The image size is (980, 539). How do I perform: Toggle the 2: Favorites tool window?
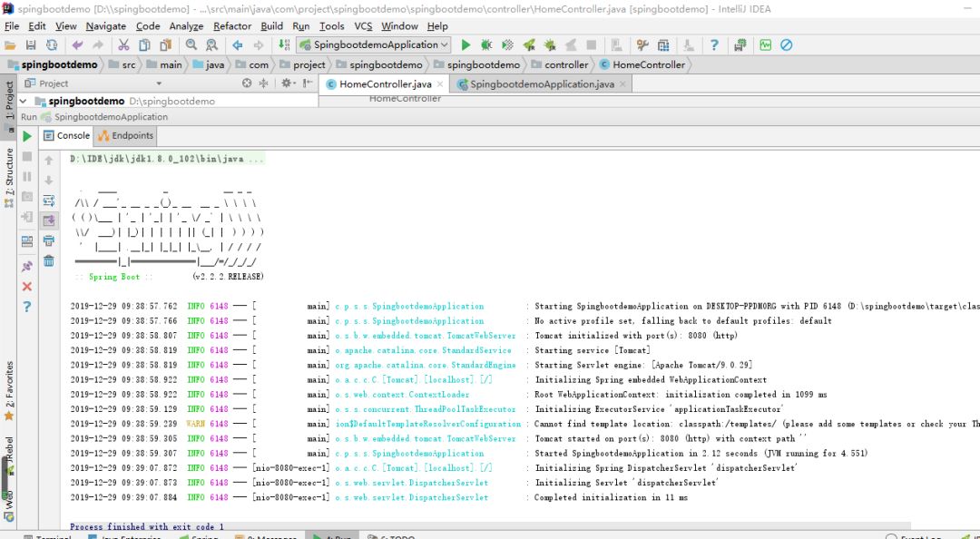(9, 391)
